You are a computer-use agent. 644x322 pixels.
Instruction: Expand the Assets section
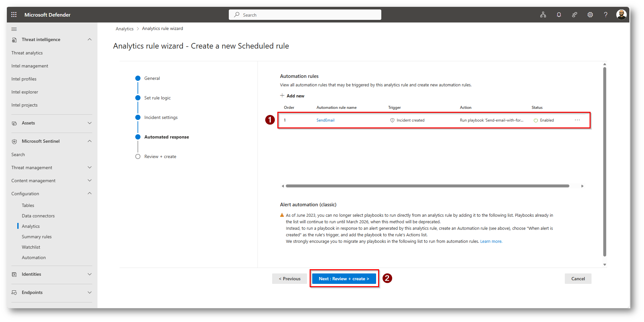coord(90,123)
